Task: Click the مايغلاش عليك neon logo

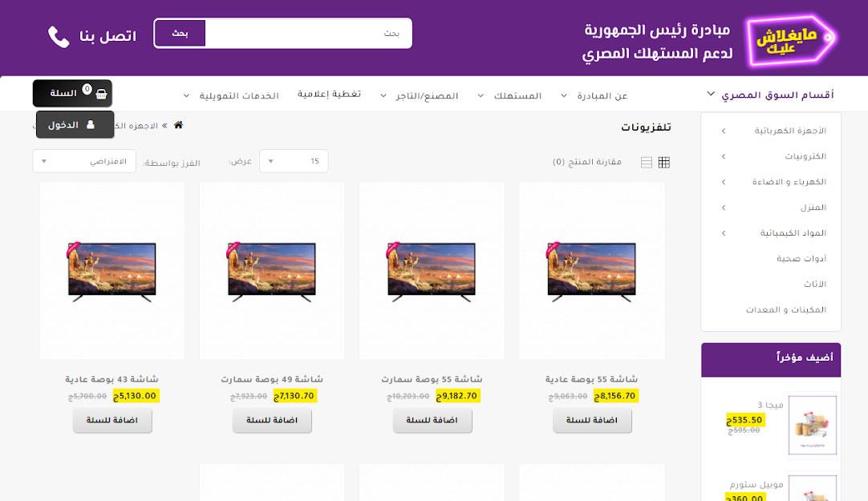Action: 790,42
